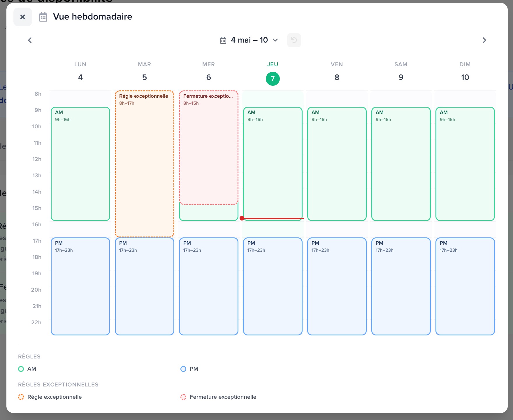The width and height of the screenshot is (513, 420).
Task: Go to the next week
Action: coord(484,40)
